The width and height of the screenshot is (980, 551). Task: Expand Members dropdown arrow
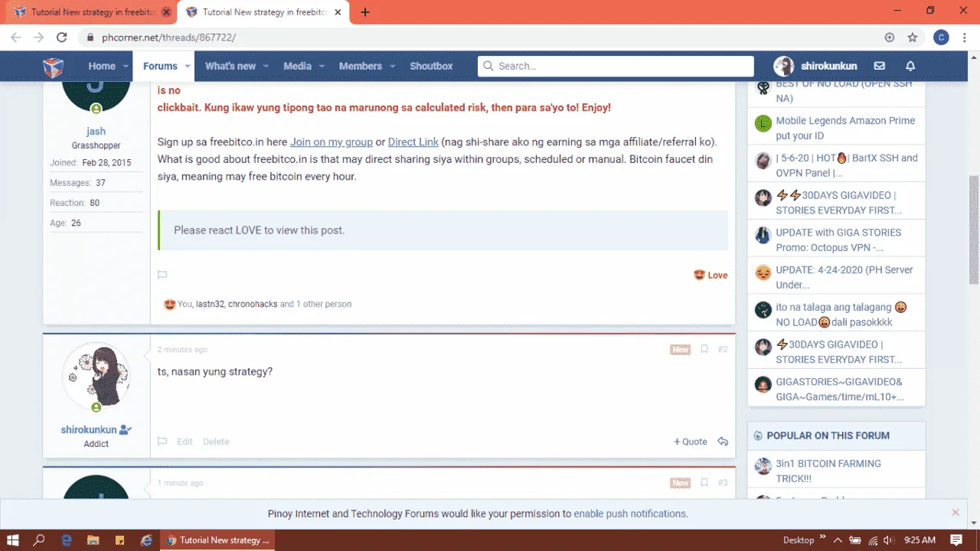tap(393, 67)
